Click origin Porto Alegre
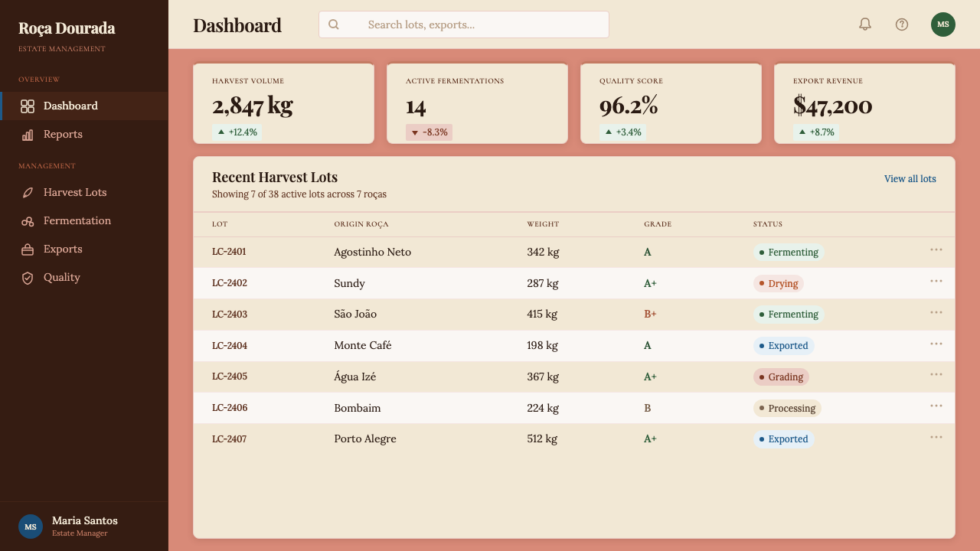 point(365,439)
